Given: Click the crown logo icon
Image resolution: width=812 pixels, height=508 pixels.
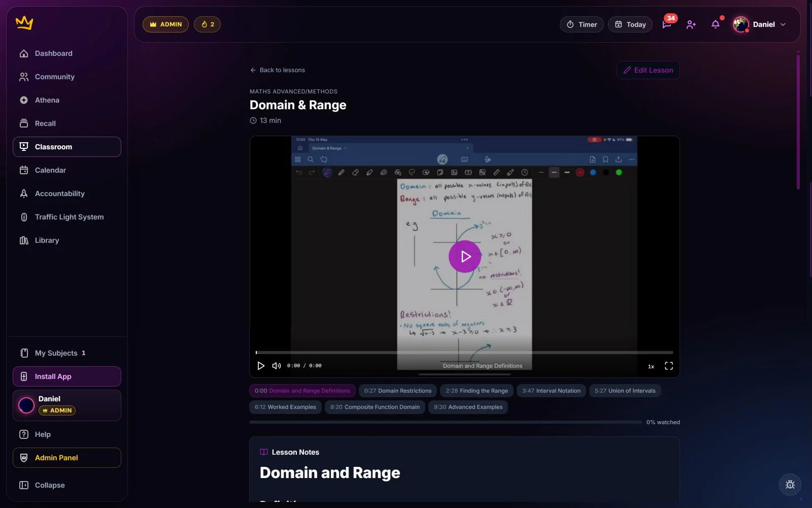Looking at the screenshot, I should [x=24, y=23].
